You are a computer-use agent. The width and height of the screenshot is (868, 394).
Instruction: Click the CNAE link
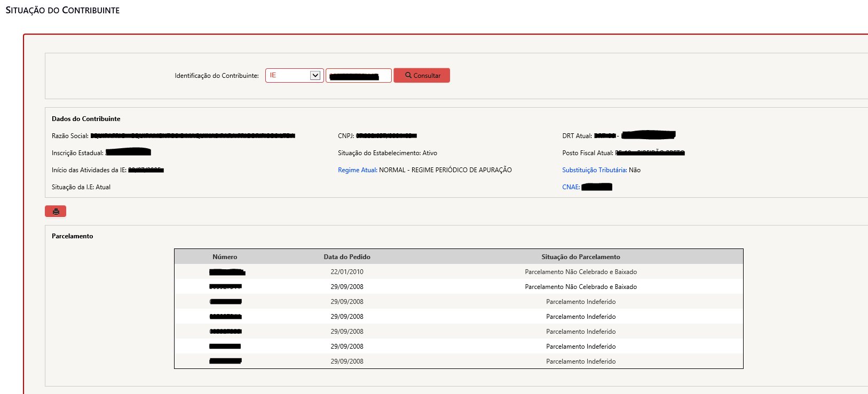[x=571, y=187]
